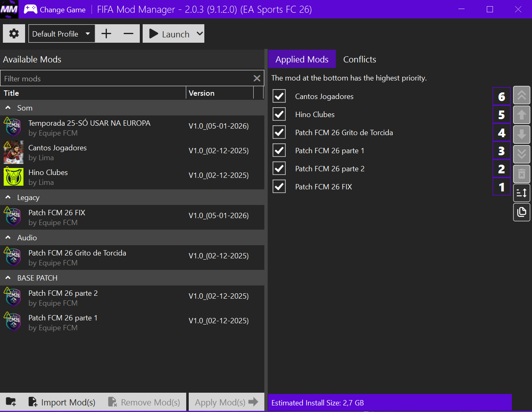Click the plus icon to add profile

(x=106, y=34)
